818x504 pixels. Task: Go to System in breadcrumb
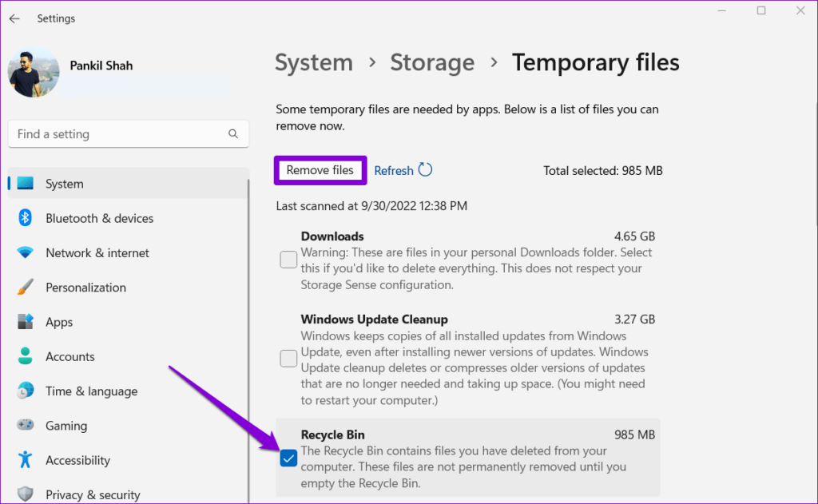(x=314, y=62)
